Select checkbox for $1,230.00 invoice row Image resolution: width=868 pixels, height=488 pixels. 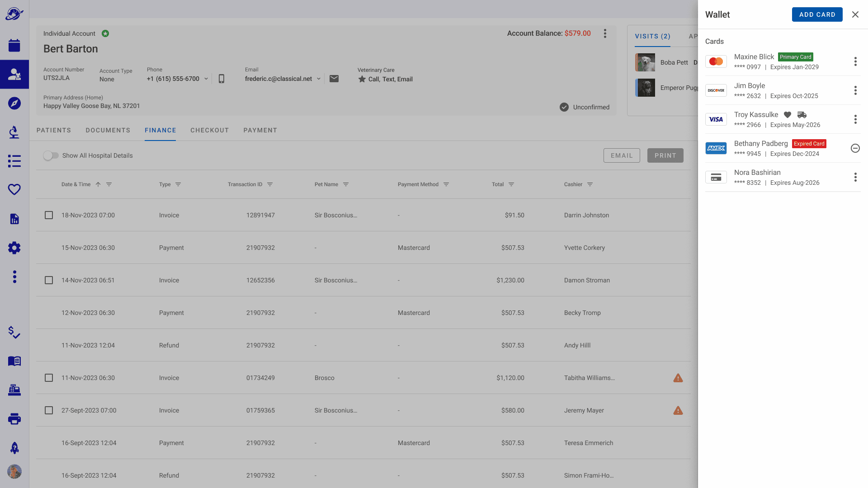pyautogui.click(x=49, y=280)
